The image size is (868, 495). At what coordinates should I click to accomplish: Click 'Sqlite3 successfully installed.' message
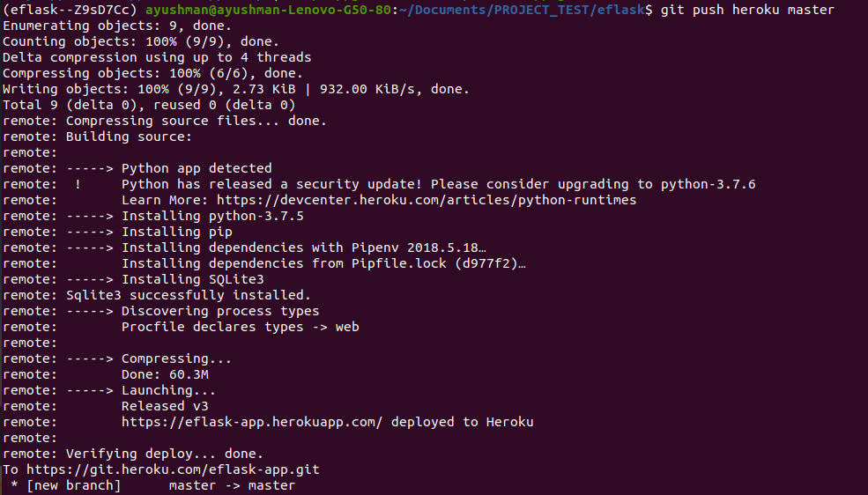[189, 295]
